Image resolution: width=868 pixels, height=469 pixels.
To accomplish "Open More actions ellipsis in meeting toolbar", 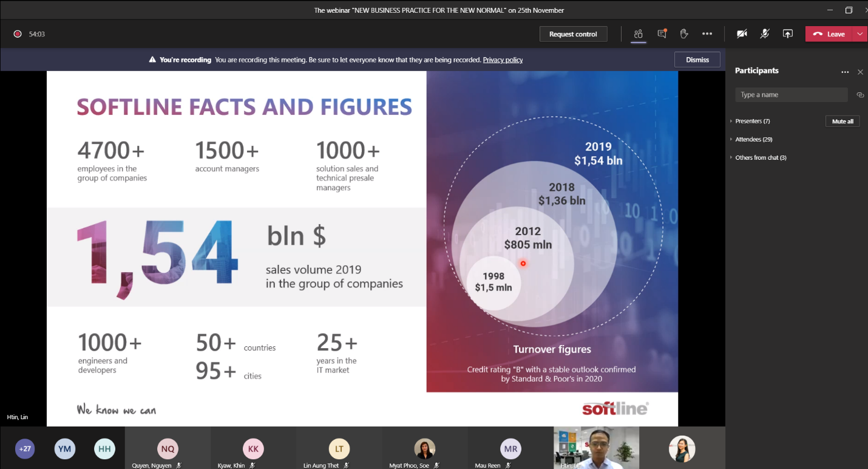I will [707, 34].
